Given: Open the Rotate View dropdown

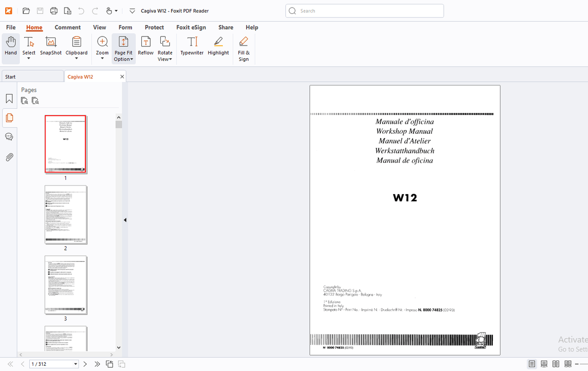Looking at the screenshot, I should (x=165, y=59).
